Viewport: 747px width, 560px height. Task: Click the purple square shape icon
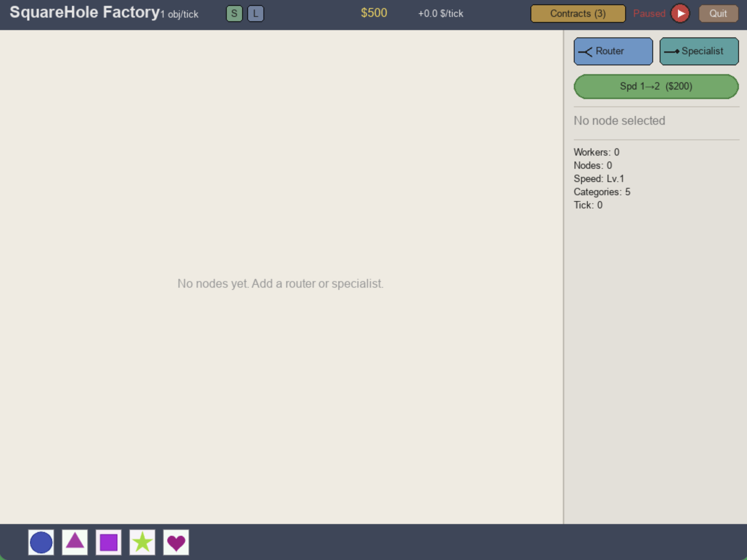109,542
